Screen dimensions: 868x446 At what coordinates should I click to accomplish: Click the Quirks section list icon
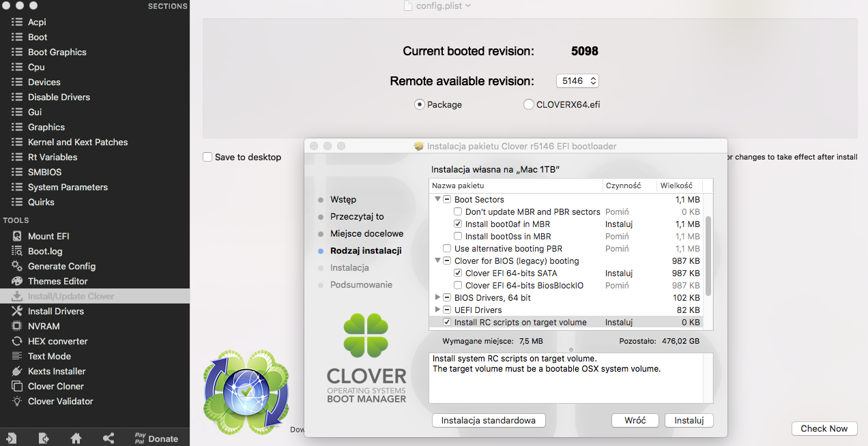click(17, 202)
